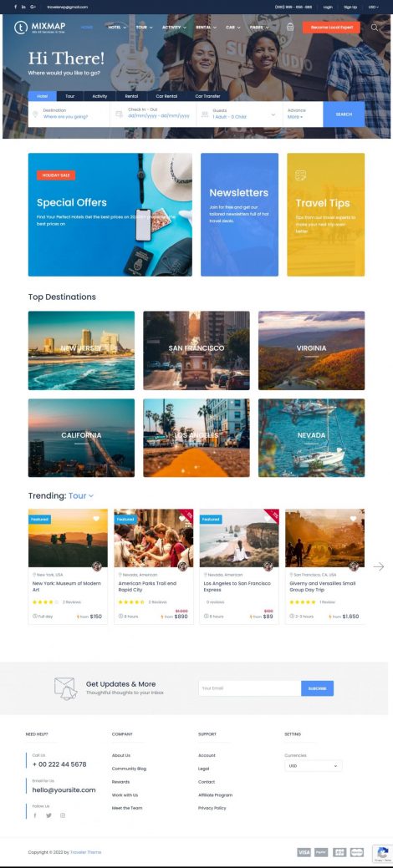393x868 pixels.
Task: Click the Become Local Expert button
Action: point(331,27)
